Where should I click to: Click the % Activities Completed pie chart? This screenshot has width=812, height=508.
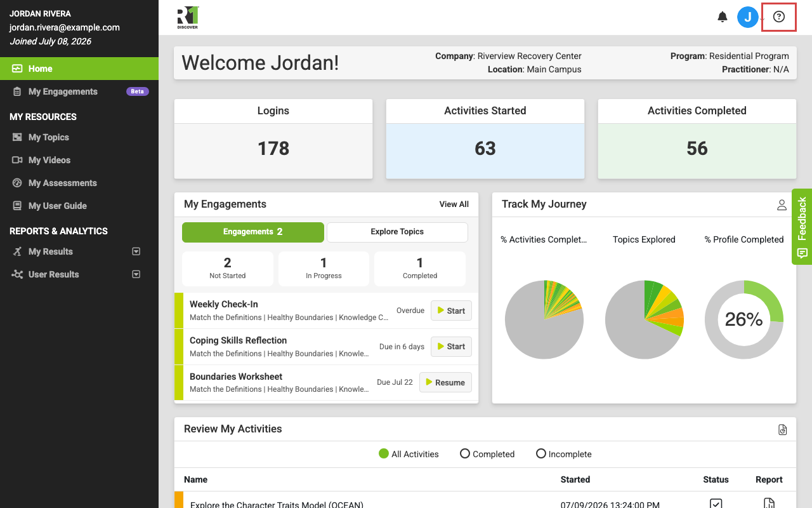click(x=544, y=319)
